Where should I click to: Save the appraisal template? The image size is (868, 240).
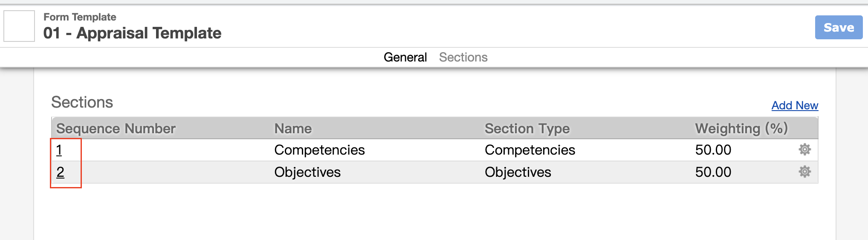(x=839, y=27)
